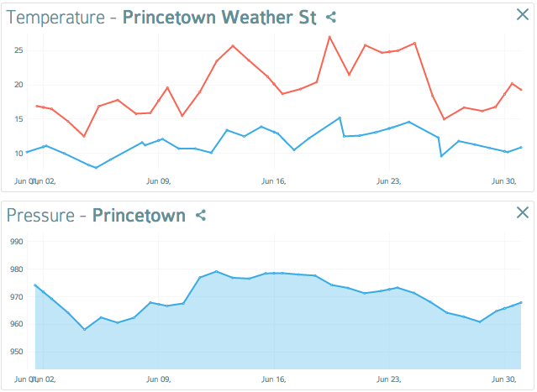The image size is (537, 392).
Task: Close the Temperature chart panel
Action: (522, 14)
